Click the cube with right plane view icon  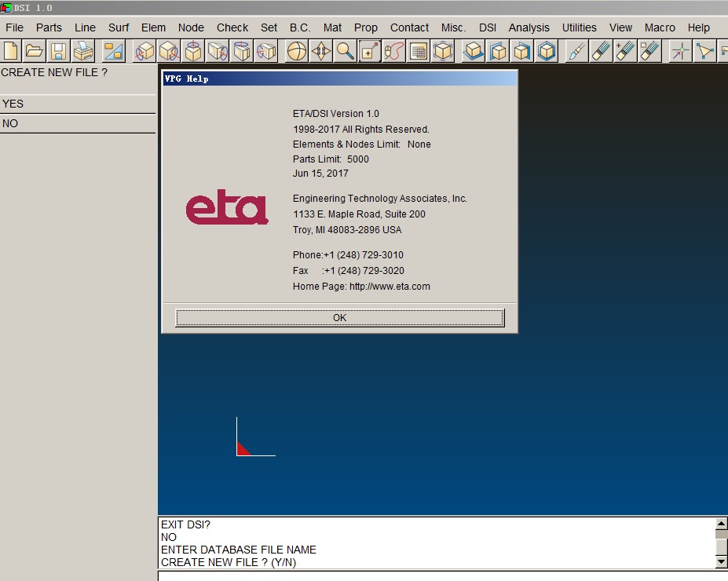(522, 51)
